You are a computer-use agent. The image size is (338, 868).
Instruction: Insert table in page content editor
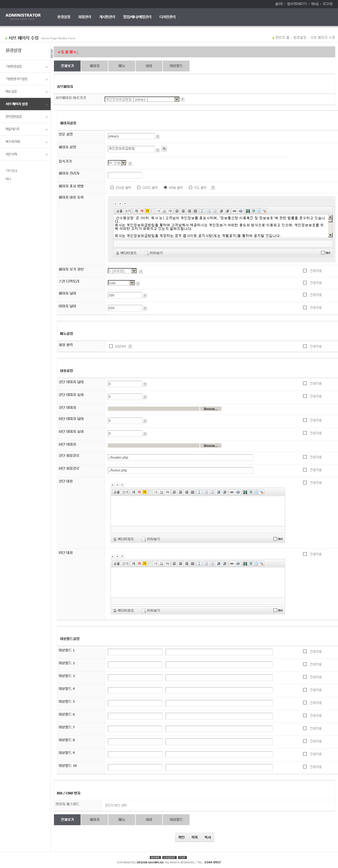(x=258, y=211)
